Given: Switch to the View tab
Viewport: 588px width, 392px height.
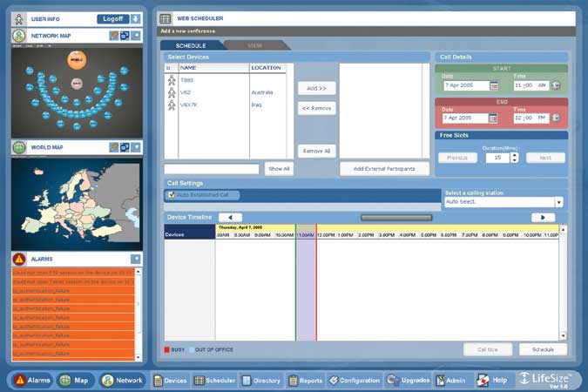Looking at the screenshot, I should point(254,45).
